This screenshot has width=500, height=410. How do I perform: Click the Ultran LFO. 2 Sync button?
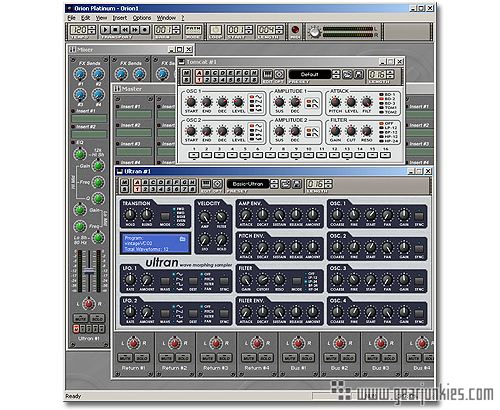click(x=224, y=313)
